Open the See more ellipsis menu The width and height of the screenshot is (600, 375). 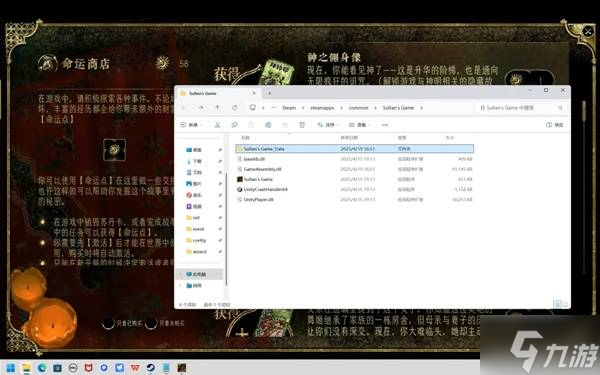click(x=385, y=125)
